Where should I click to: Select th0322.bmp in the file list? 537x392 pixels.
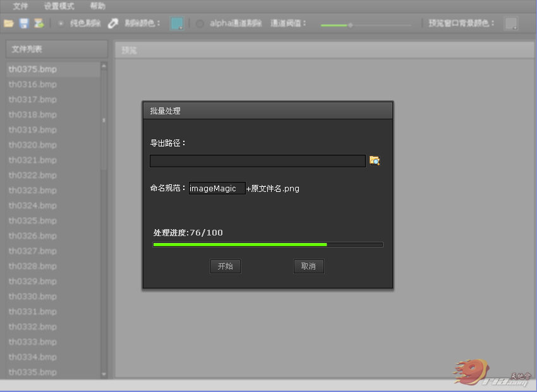click(x=53, y=175)
